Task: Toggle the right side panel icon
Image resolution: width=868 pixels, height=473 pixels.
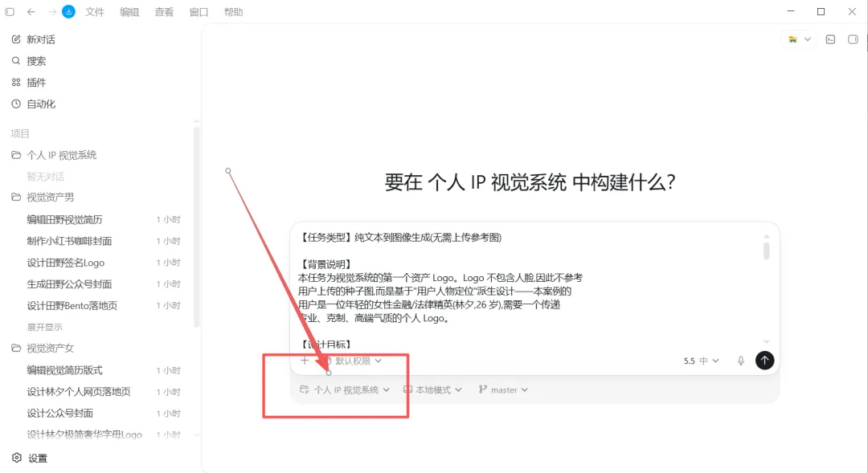Action: point(853,39)
